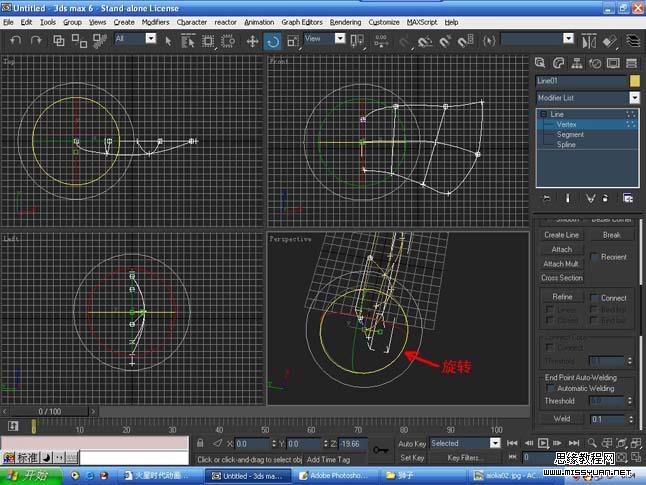Click Rectangular Selection Region icon
The image size is (646, 485).
[208, 41]
